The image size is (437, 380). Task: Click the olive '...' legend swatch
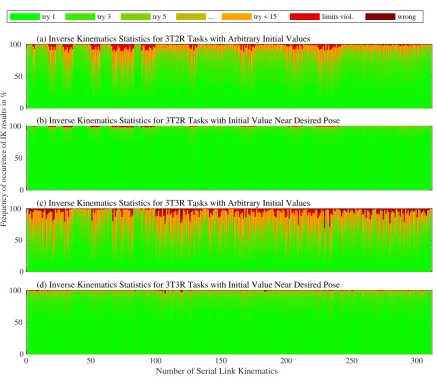[x=191, y=16]
